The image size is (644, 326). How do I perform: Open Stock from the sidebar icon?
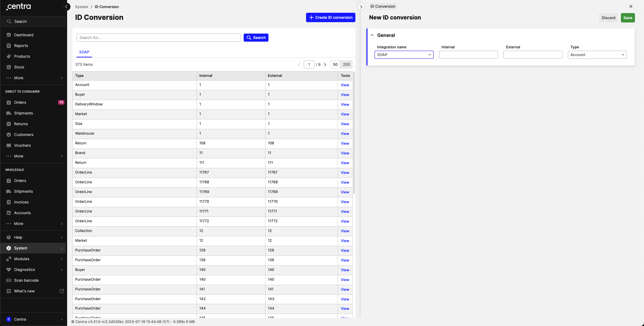pos(9,67)
